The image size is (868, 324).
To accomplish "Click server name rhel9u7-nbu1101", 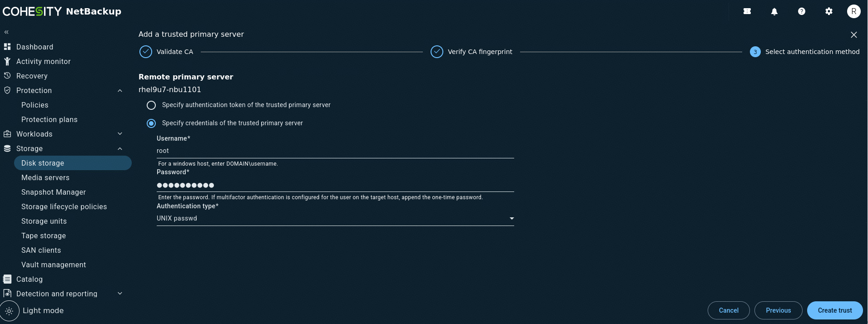I will click(170, 90).
